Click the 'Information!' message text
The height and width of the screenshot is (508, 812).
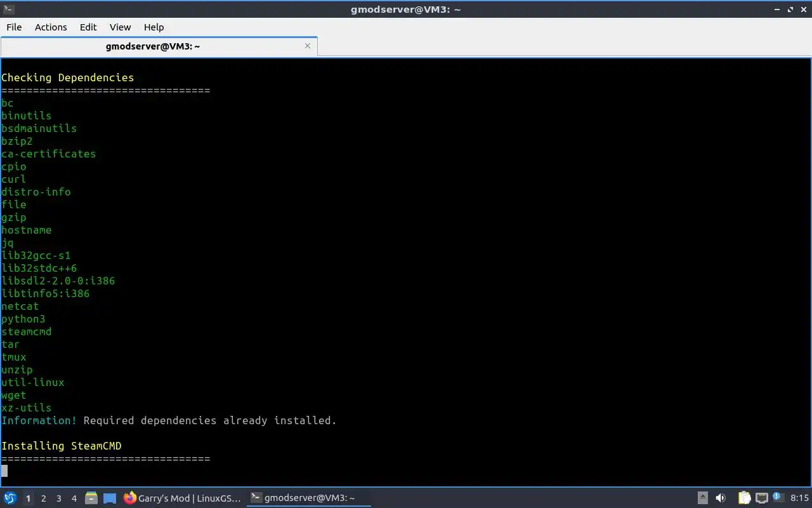point(39,420)
